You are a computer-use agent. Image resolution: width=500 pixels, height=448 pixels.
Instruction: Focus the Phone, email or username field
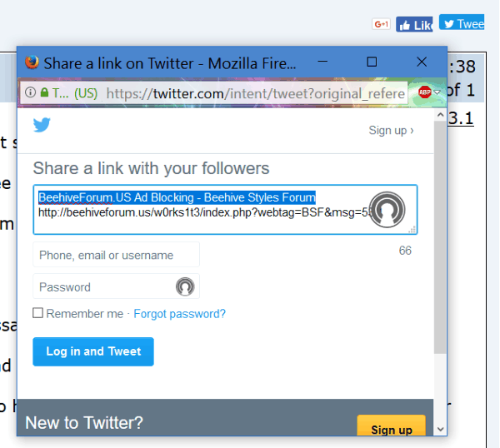click(117, 255)
